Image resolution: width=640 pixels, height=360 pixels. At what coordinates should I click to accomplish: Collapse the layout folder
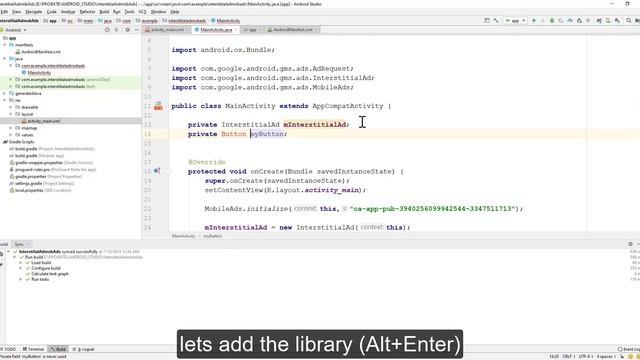click(11, 114)
